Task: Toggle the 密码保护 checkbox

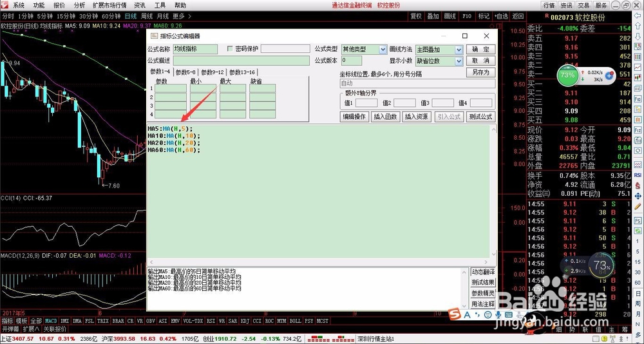Action: (x=230, y=49)
